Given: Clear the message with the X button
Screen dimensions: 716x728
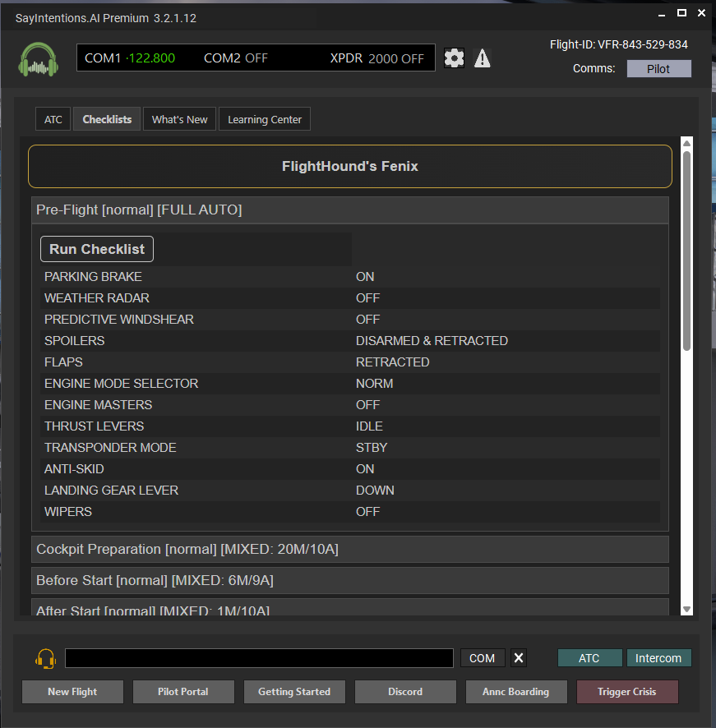Looking at the screenshot, I should click(519, 658).
